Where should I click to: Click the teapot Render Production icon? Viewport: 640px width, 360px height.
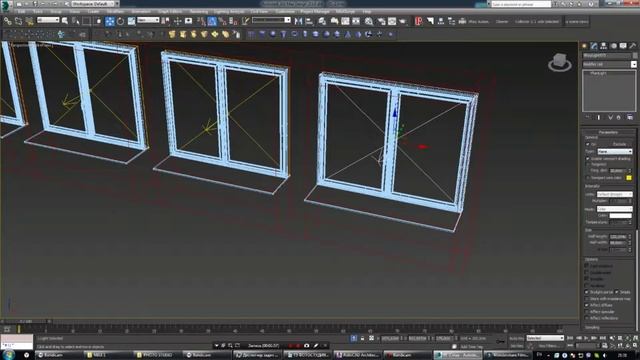(x=402, y=21)
